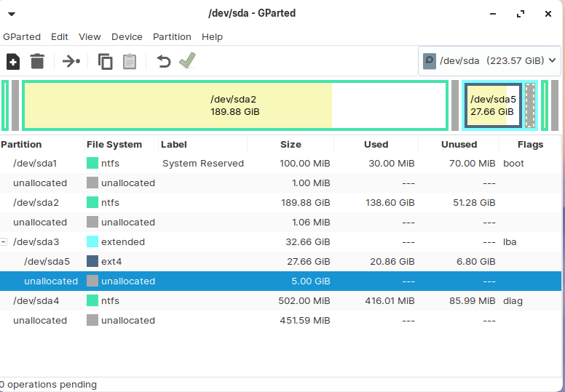Click the 6.80 GiB unused value
The image size is (565, 392).
coord(475,261)
